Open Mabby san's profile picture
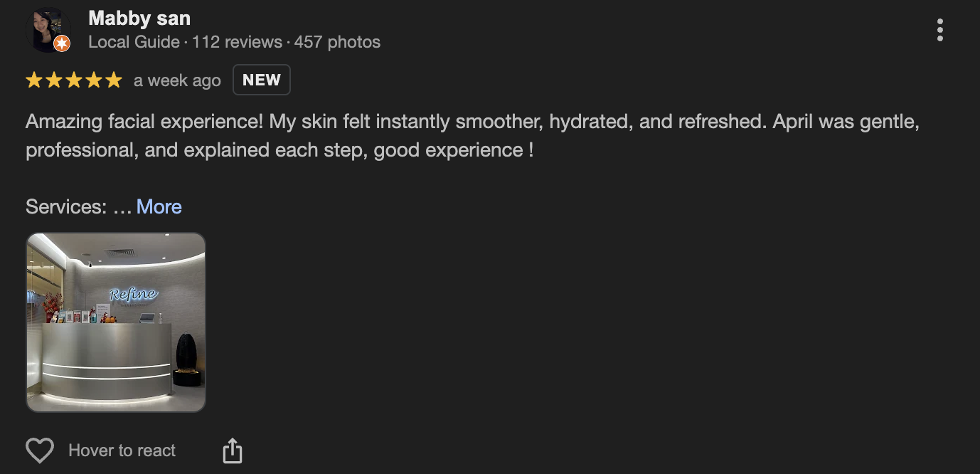 47,30
